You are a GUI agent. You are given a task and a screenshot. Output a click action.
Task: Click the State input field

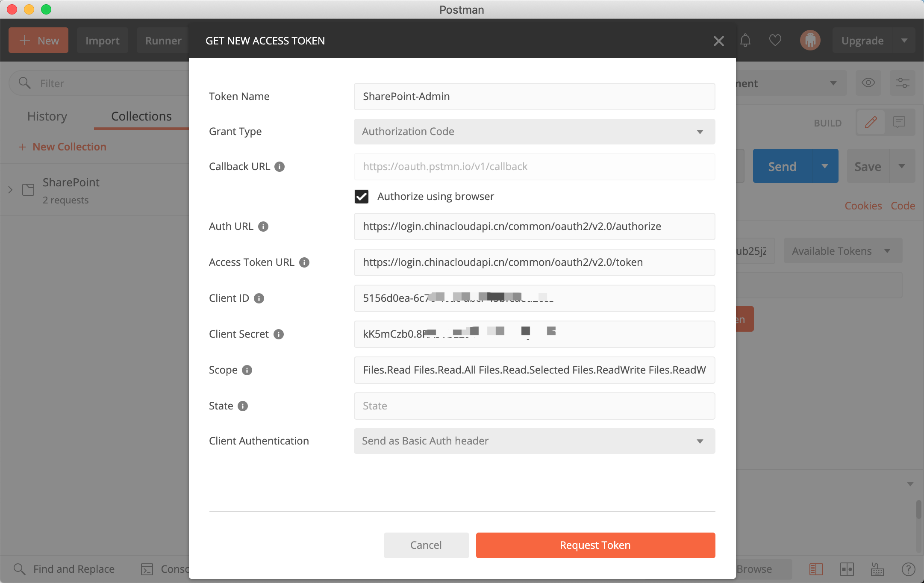(534, 406)
